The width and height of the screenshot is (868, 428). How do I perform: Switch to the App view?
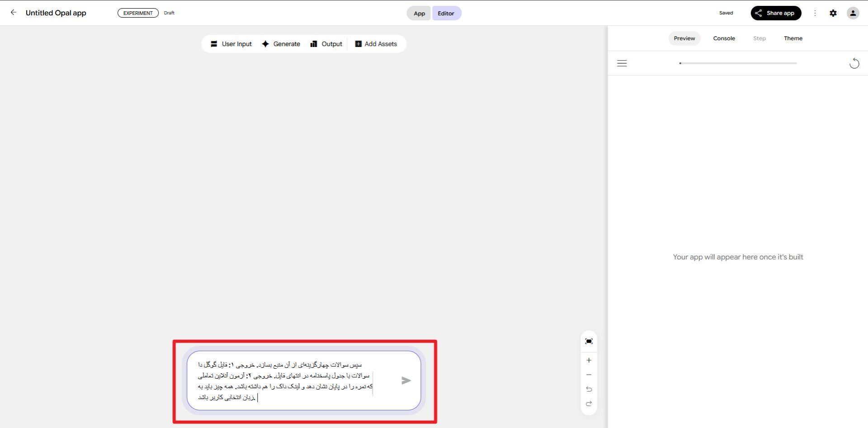[419, 13]
